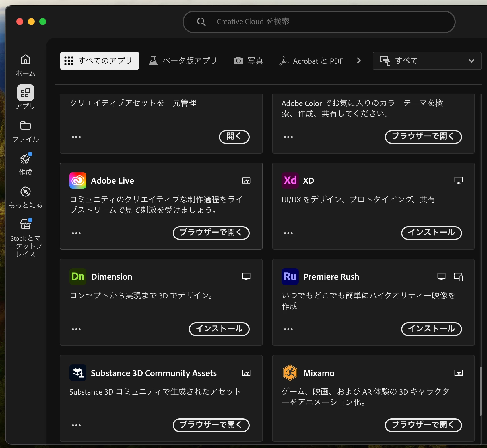Click the Mixamo title text

point(319,373)
